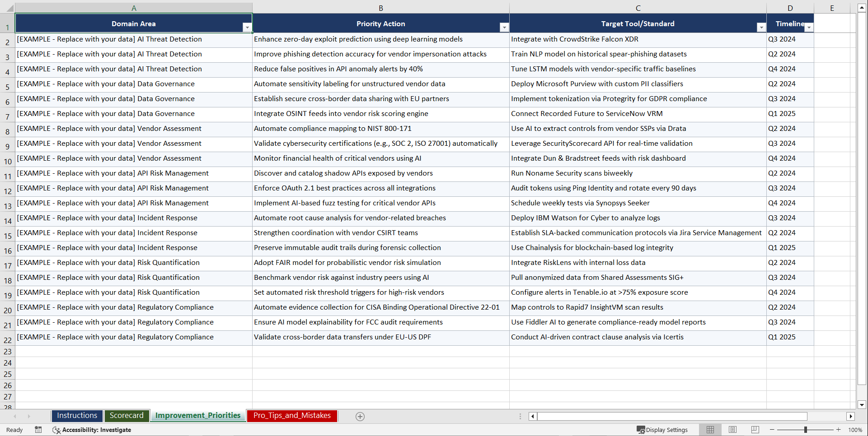Add a new worksheet with the plus icon

tap(360, 416)
